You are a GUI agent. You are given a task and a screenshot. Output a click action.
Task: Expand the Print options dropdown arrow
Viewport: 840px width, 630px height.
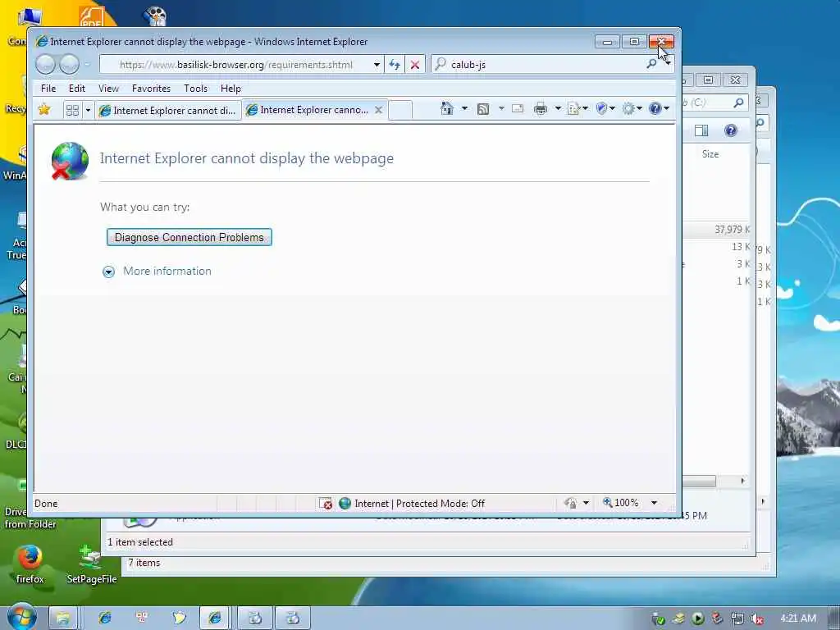click(558, 109)
